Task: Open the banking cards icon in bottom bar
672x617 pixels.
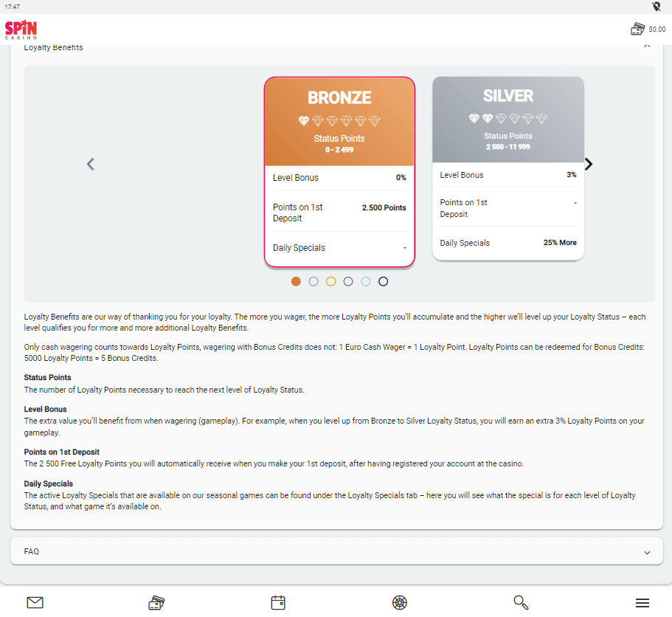Action: pos(156,602)
